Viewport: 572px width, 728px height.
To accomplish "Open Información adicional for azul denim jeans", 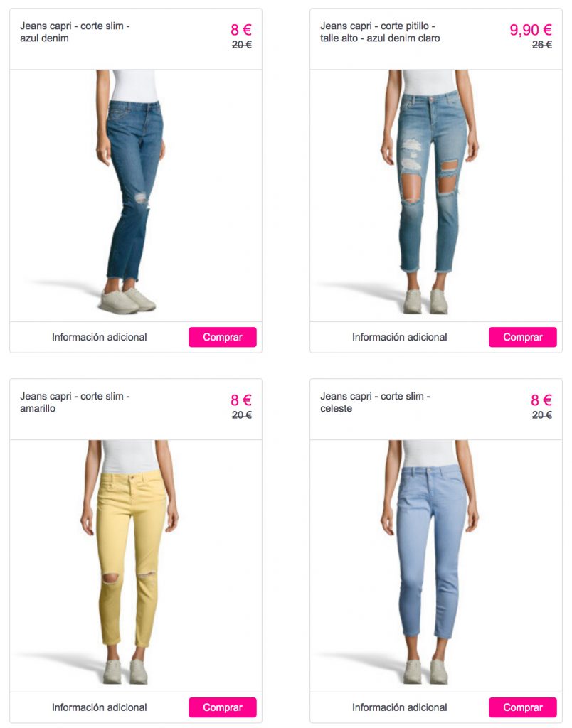I will tap(100, 337).
